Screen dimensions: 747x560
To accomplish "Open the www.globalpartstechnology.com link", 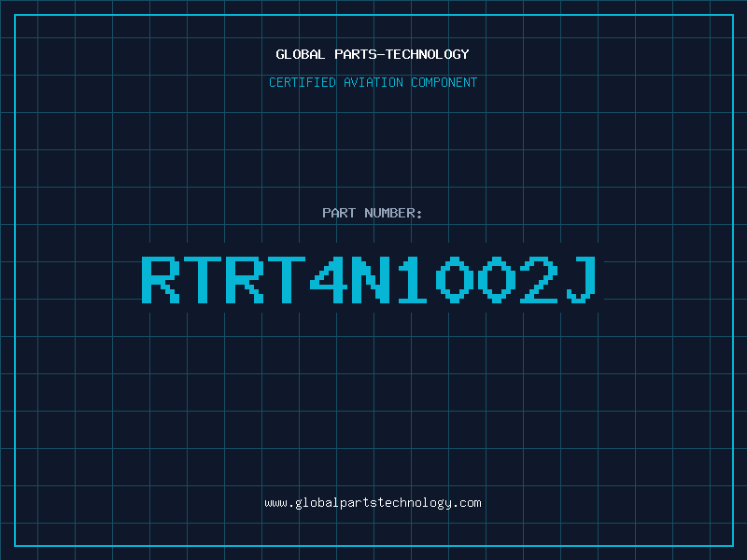I will 373,503.
